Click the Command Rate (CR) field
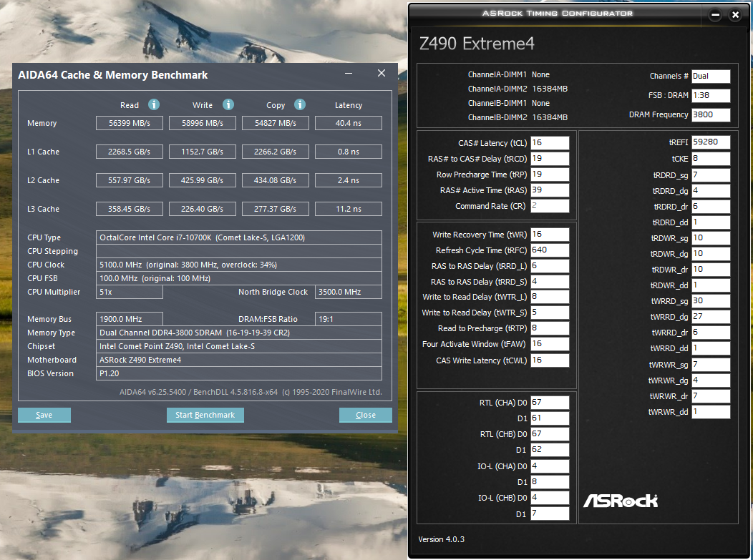Screen dimensions: 753x560 pyautogui.click(x=550, y=206)
